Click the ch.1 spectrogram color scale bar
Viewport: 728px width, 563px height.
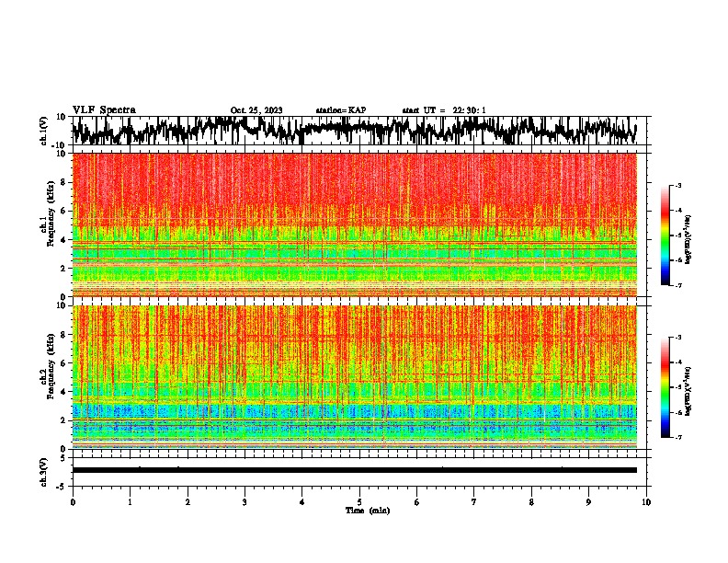[x=665, y=236]
